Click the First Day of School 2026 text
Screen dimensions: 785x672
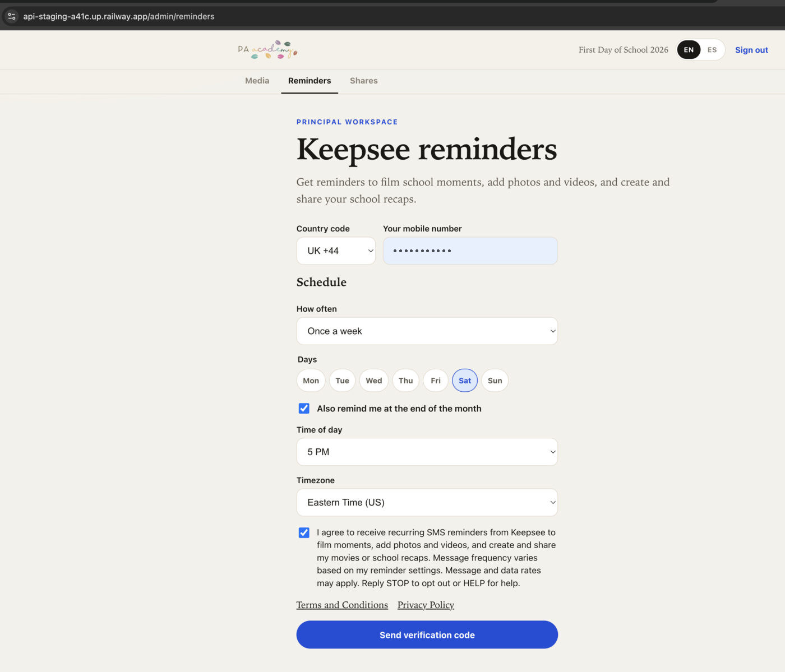(x=624, y=50)
